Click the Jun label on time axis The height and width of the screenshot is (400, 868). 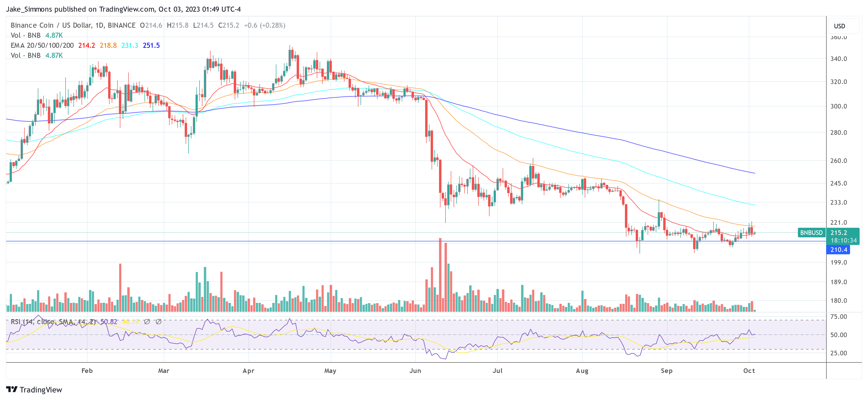[415, 371]
